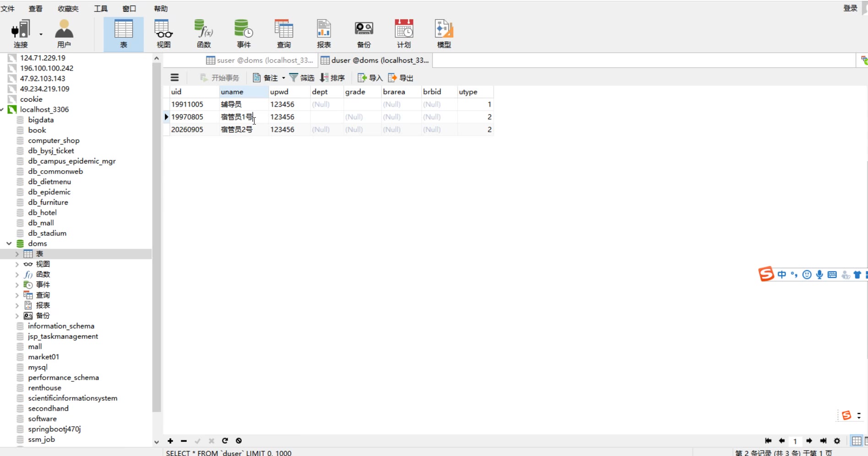Click the page number field showing 1
This screenshot has width=868, height=456.
pos(795,441)
